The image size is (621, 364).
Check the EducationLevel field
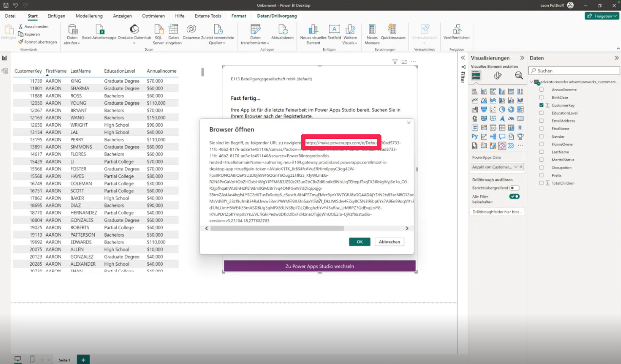click(x=542, y=113)
